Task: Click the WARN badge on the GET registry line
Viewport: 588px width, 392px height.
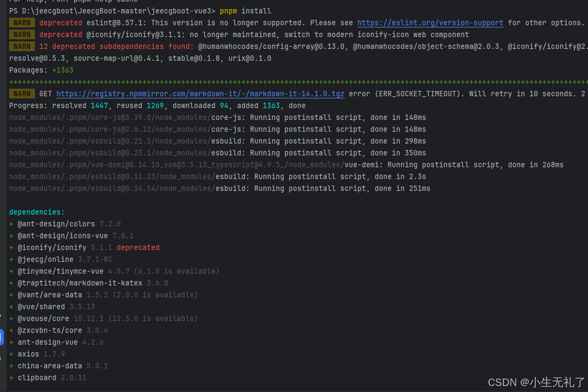Action: [x=21, y=94]
